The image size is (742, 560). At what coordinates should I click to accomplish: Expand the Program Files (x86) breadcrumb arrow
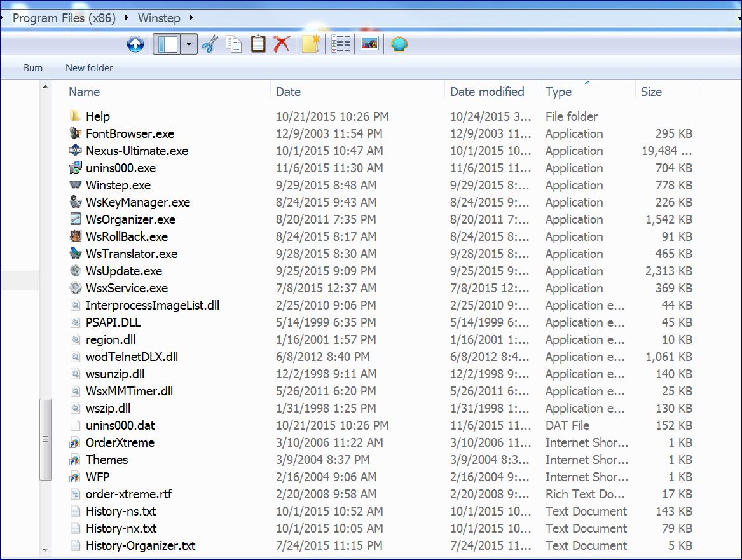pos(127,18)
